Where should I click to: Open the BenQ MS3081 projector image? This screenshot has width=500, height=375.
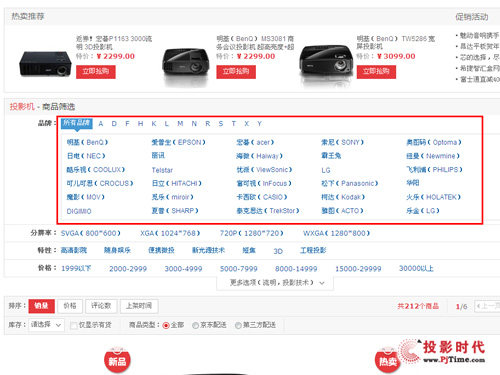click(x=185, y=65)
